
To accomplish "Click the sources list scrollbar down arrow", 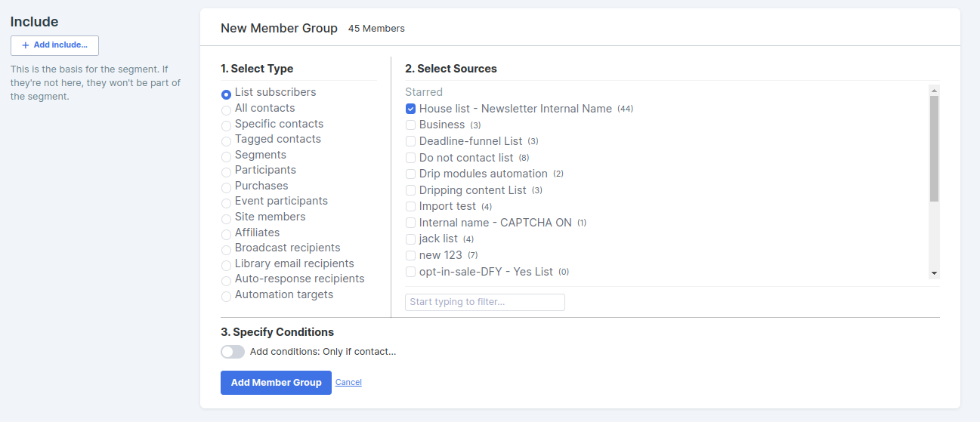I will (x=934, y=273).
